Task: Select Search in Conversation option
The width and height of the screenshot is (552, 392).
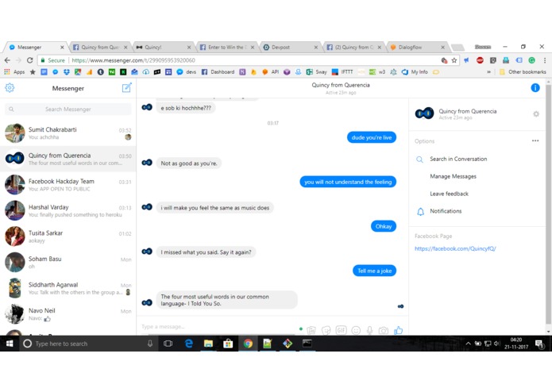Action: [x=458, y=159]
